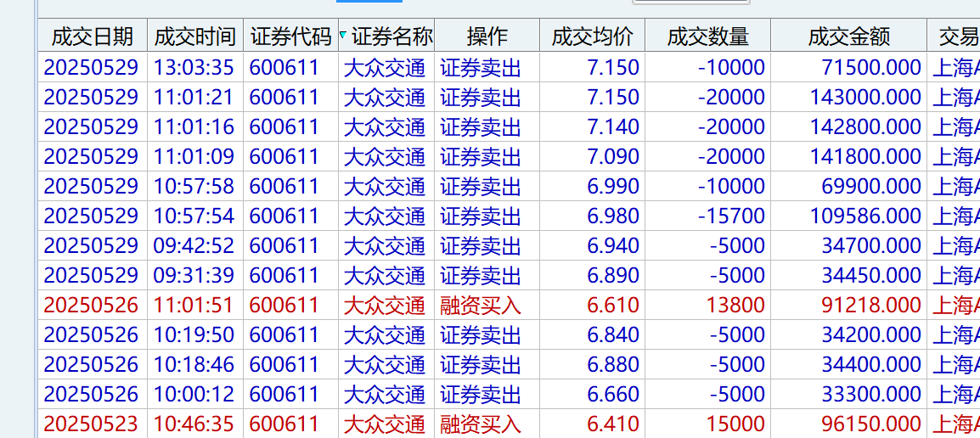Click 大众交通 in the 10:00:12 row

[x=385, y=394]
